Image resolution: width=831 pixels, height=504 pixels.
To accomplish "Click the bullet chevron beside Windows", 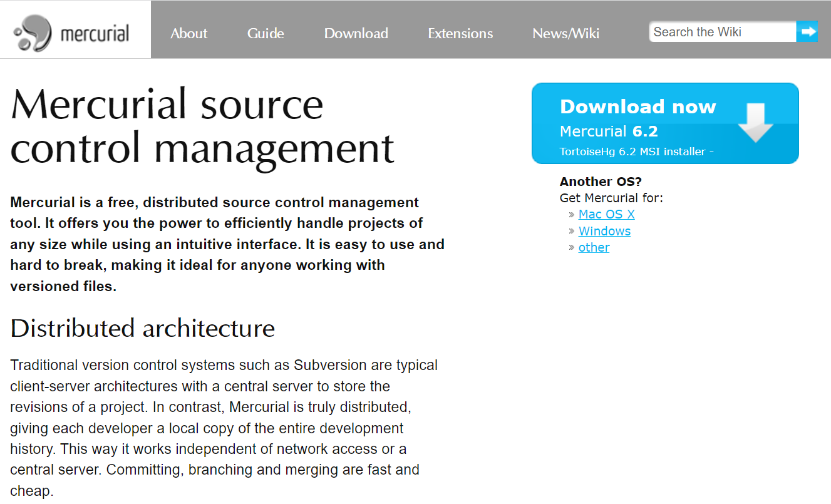I will [571, 232].
